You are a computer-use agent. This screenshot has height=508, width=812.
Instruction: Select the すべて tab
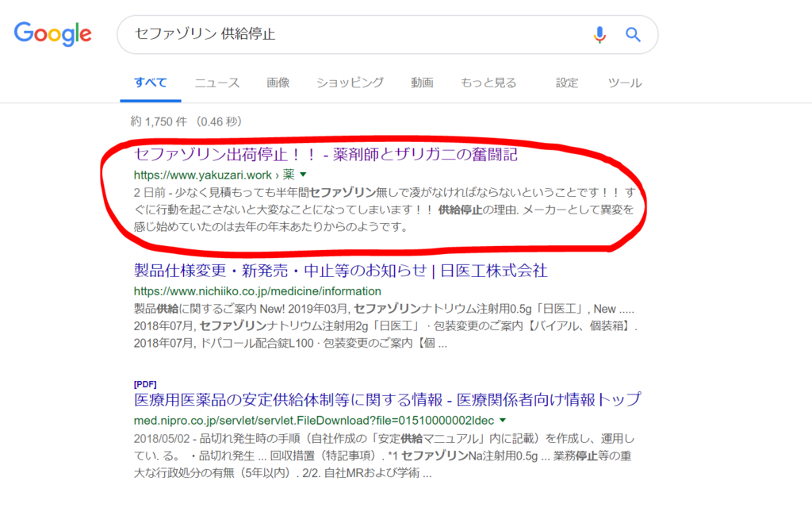pyautogui.click(x=150, y=82)
